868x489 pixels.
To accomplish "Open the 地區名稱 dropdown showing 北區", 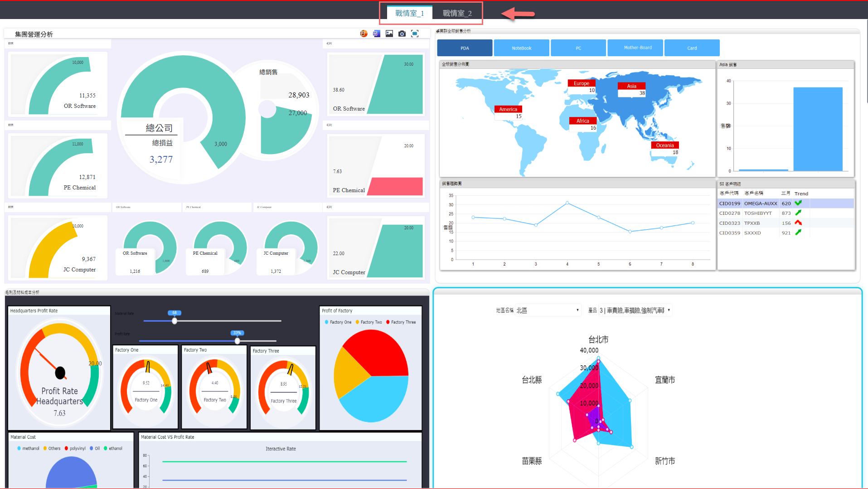I will coord(548,310).
